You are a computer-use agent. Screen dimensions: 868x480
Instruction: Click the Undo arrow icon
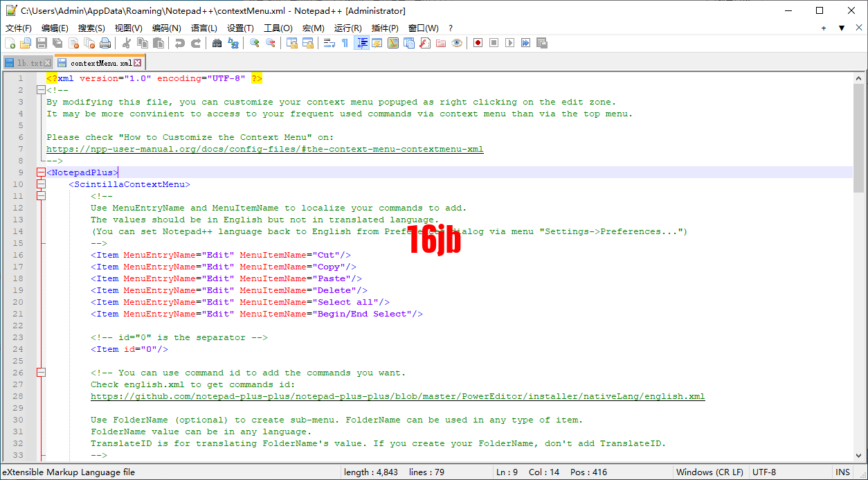180,43
